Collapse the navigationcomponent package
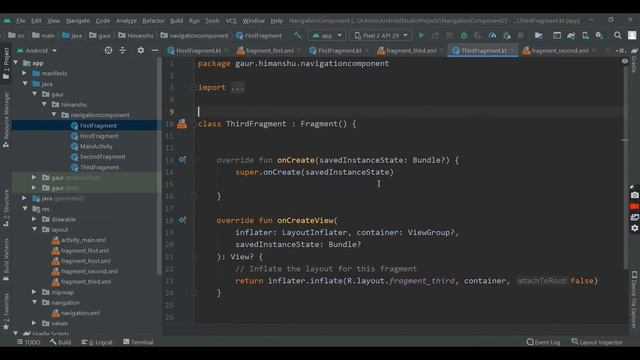Screen dimensions: 640x360 (x=54, y=115)
